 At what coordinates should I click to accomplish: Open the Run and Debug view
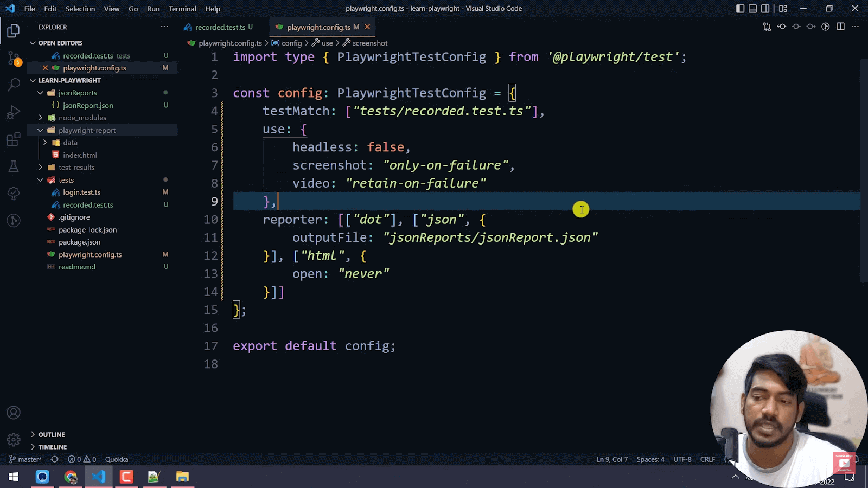[14, 112]
